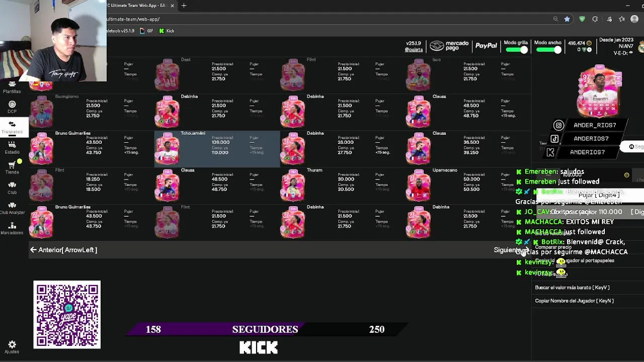Toggle the Modo grilla switch
Screen dimensions: 644x362
[517, 50]
